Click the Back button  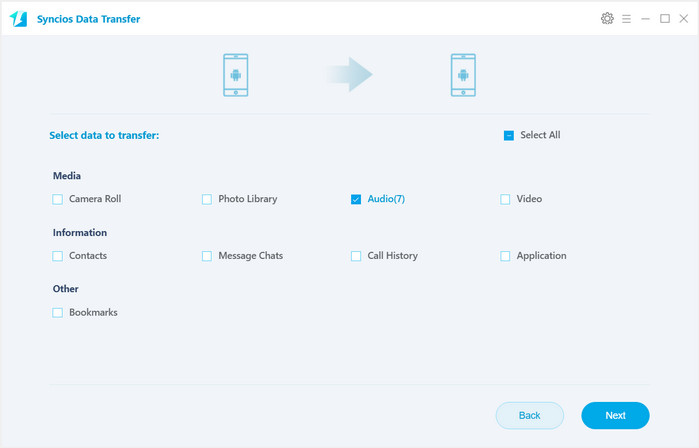coord(530,415)
